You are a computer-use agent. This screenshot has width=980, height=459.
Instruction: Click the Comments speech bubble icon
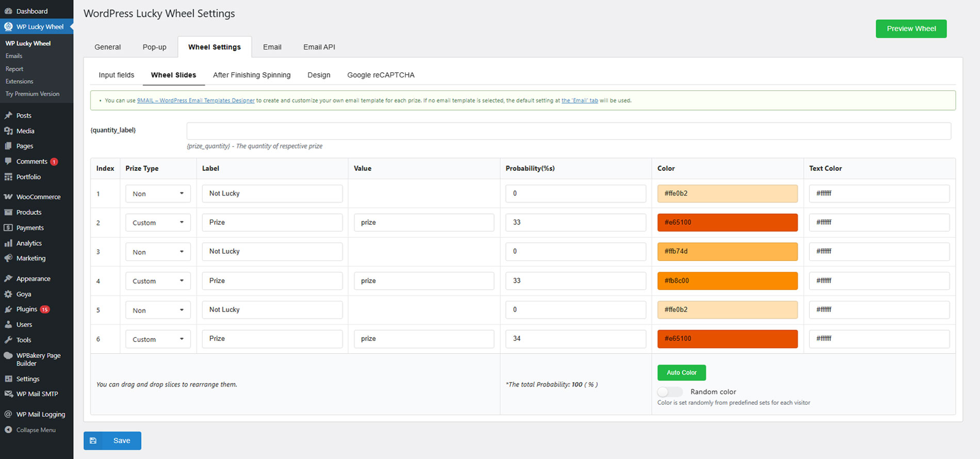pyautogui.click(x=8, y=161)
